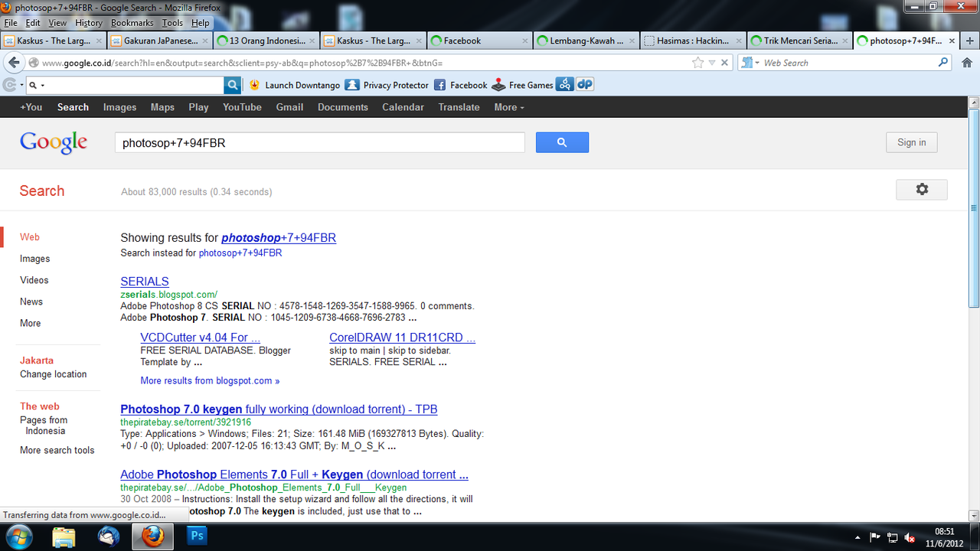This screenshot has height=551, width=980.
Task: Open More search tools
Action: [x=57, y=450]
